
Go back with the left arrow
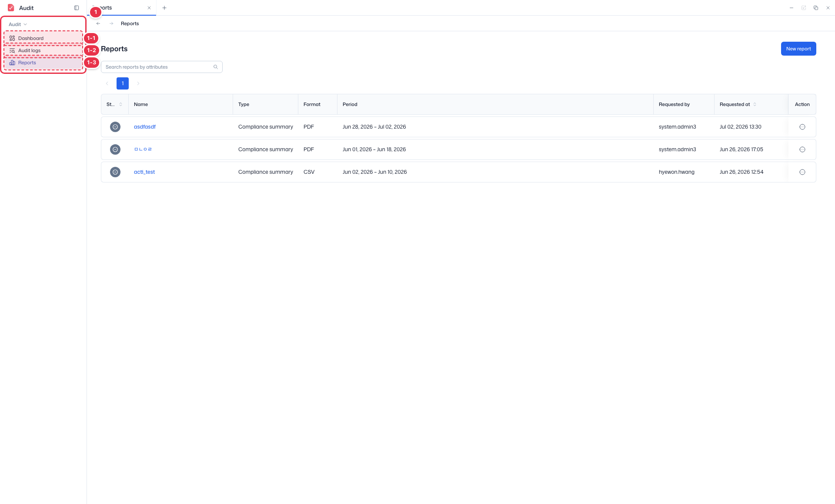point(98,23)
